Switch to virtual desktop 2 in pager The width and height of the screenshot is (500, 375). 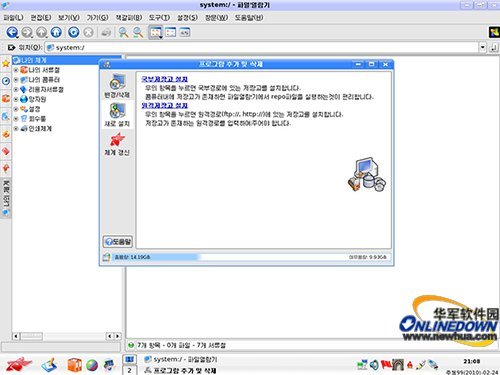(x=129, y=370)
